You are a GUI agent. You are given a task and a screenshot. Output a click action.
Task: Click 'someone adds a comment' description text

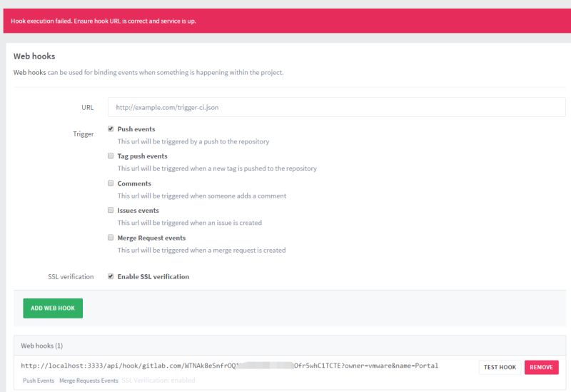click(x=202, y=196)
